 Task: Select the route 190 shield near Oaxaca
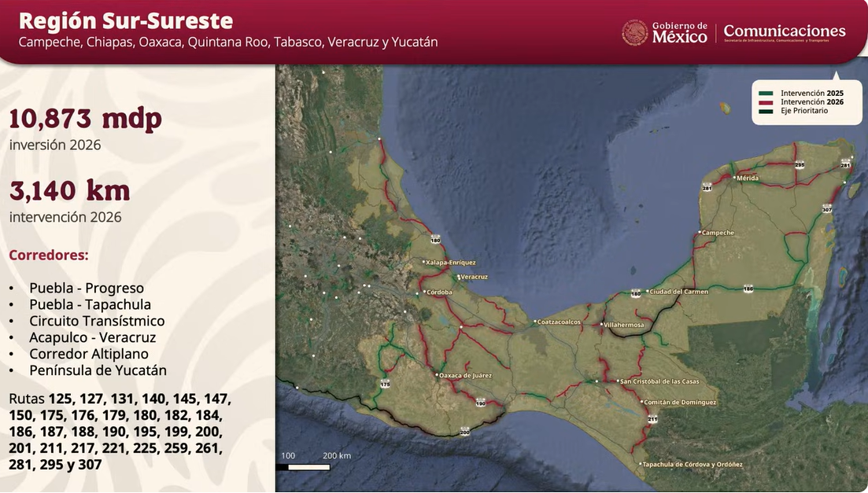(x=481, y=401)
